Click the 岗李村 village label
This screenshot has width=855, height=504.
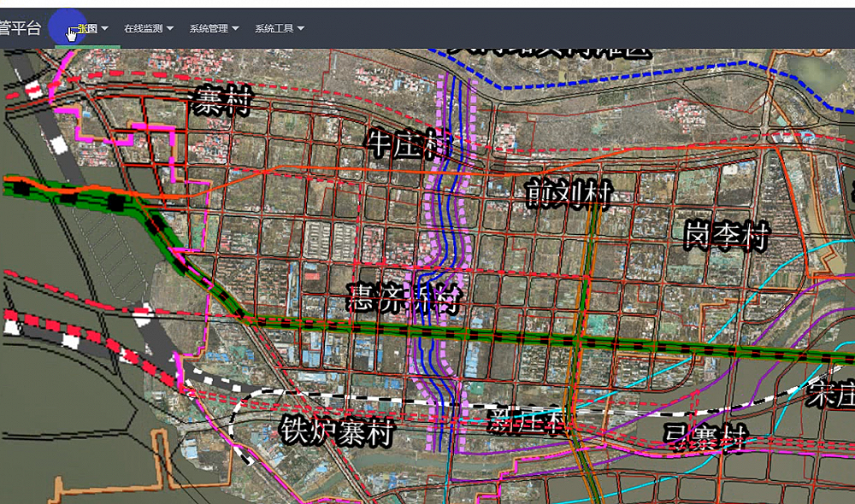728,235
